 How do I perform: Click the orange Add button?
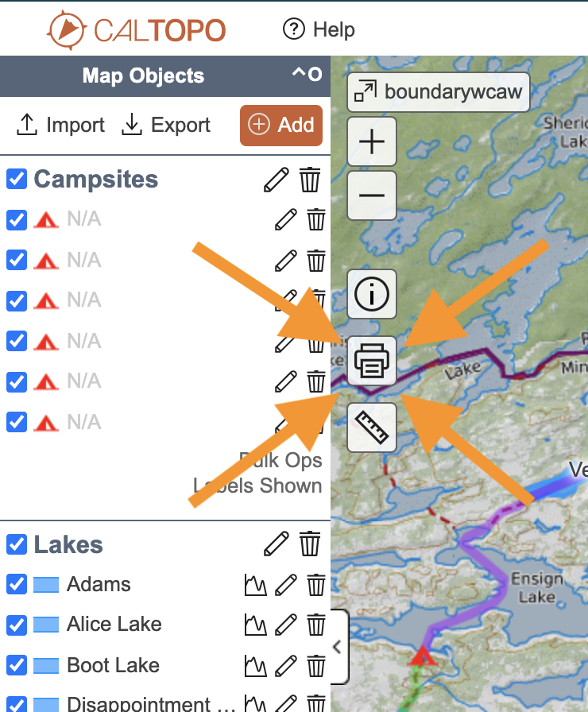281,126
